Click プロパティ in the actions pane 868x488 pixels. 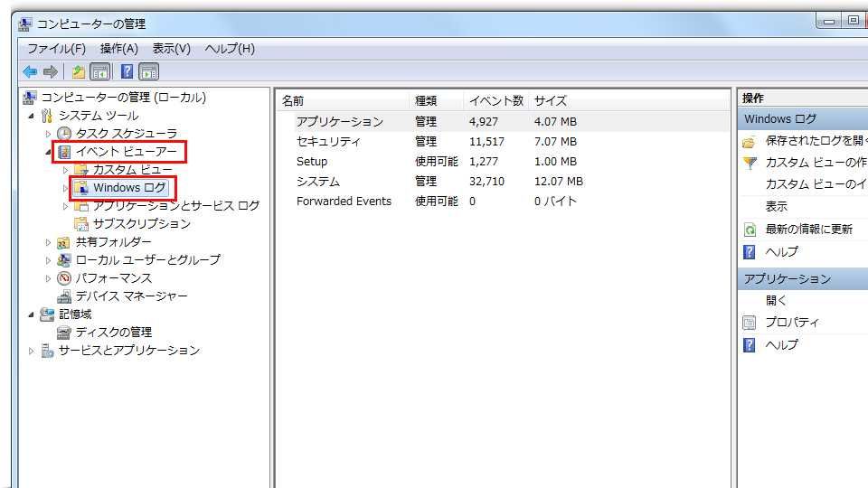coord(792,323)
